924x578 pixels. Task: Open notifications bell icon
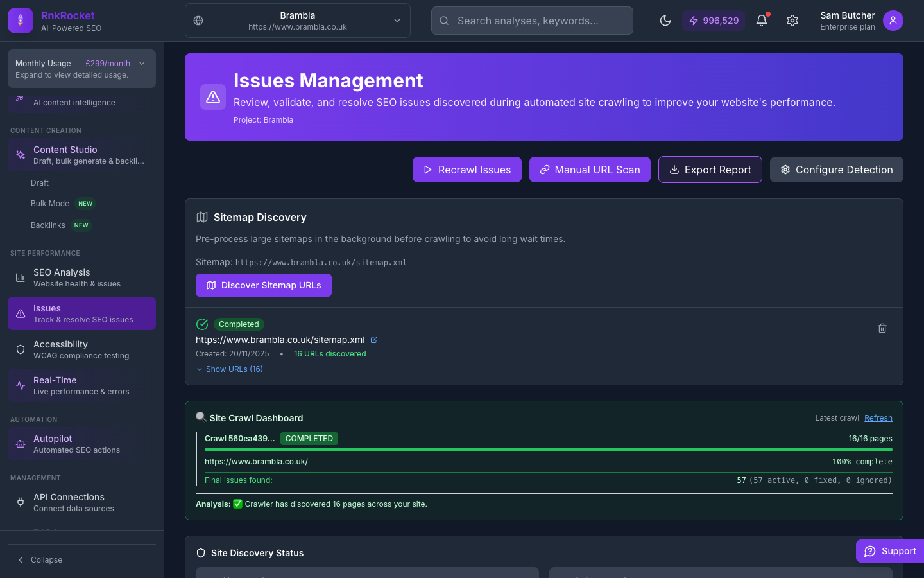(762, 21)
